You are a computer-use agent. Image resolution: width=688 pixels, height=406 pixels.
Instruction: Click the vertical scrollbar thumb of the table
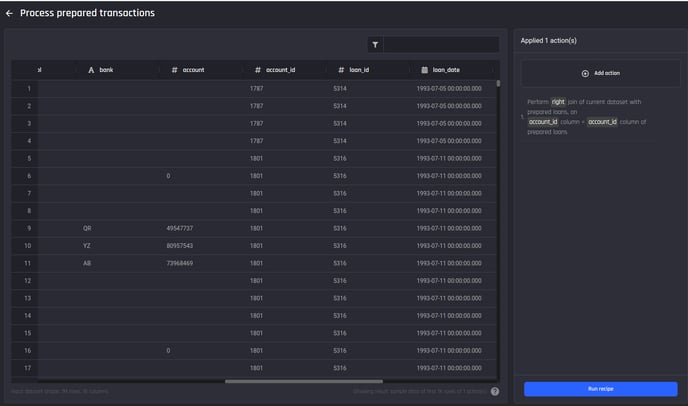click(498, 83)
